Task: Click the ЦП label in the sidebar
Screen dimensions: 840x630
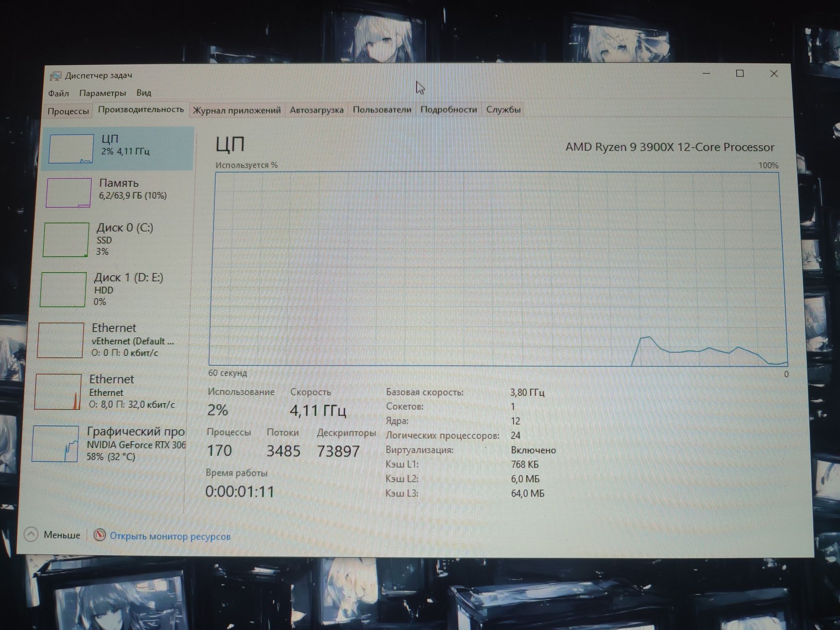Action: 110,139
